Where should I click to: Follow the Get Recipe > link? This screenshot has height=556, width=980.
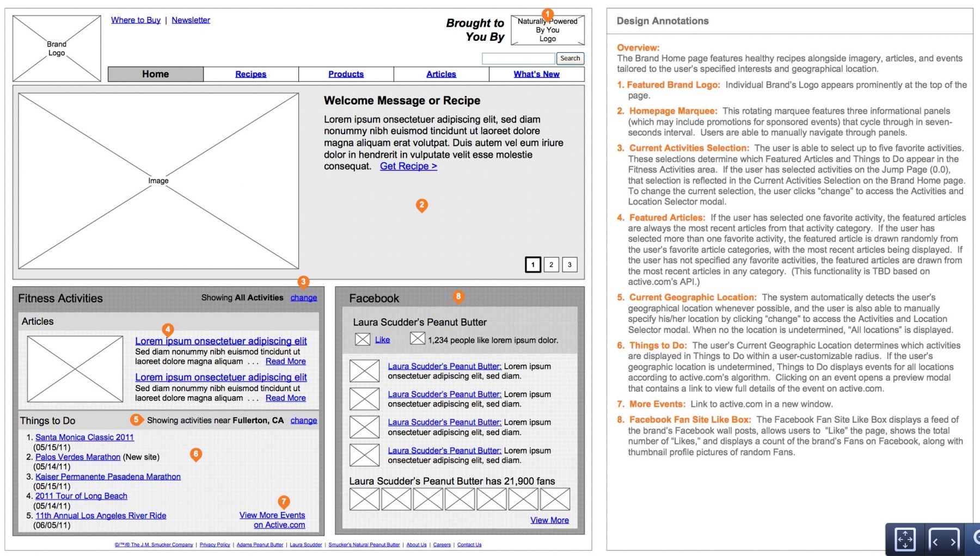(x=408, y=166)
